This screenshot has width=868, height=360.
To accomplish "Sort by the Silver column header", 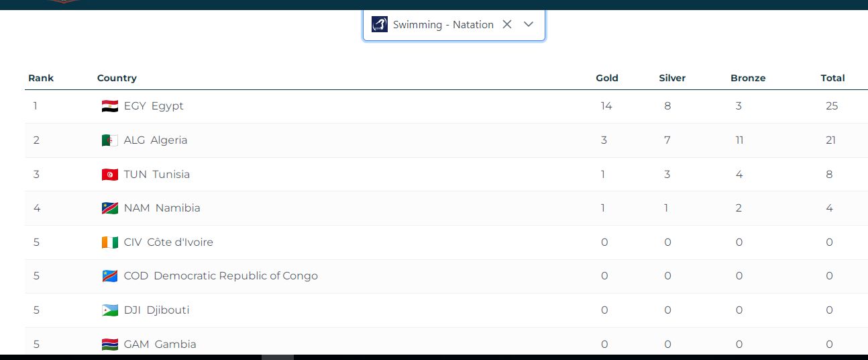I will (x=672, y=78).
